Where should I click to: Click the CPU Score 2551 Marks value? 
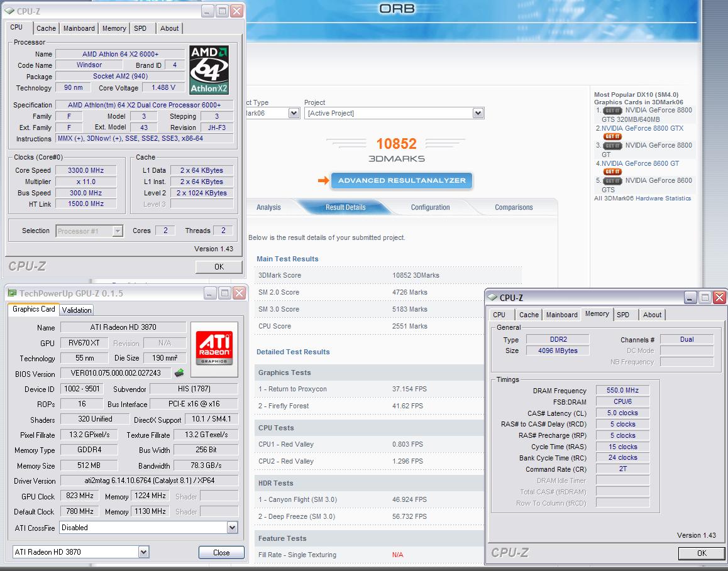point(409,327)
